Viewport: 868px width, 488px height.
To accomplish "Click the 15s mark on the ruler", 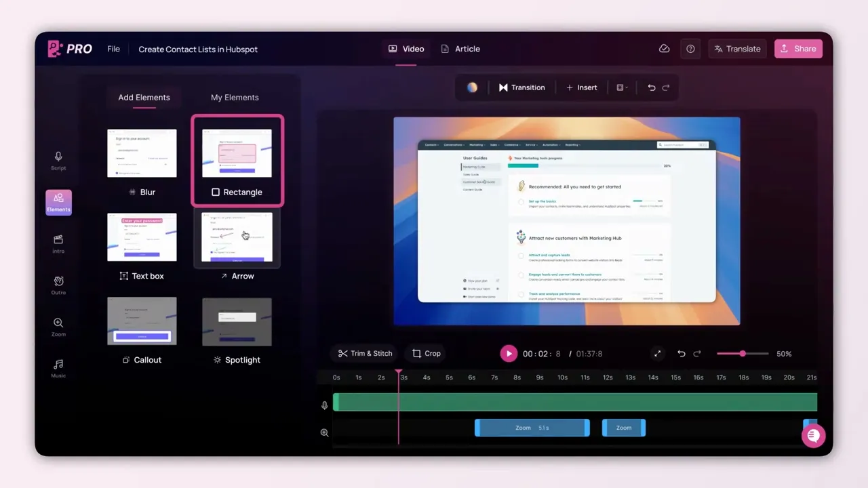I will pyautogui.click(x=675, y=378).
